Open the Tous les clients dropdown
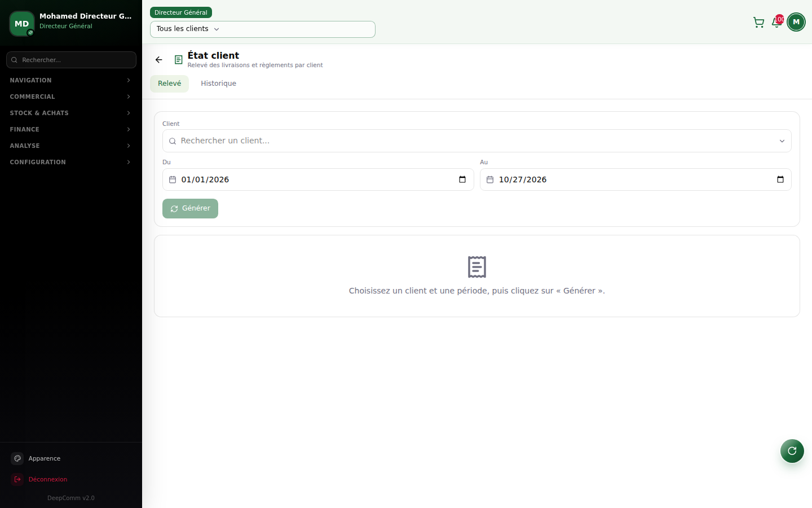The width and height of the screenshot is (812, 508). pyautogui.click(x=263, y=29)
